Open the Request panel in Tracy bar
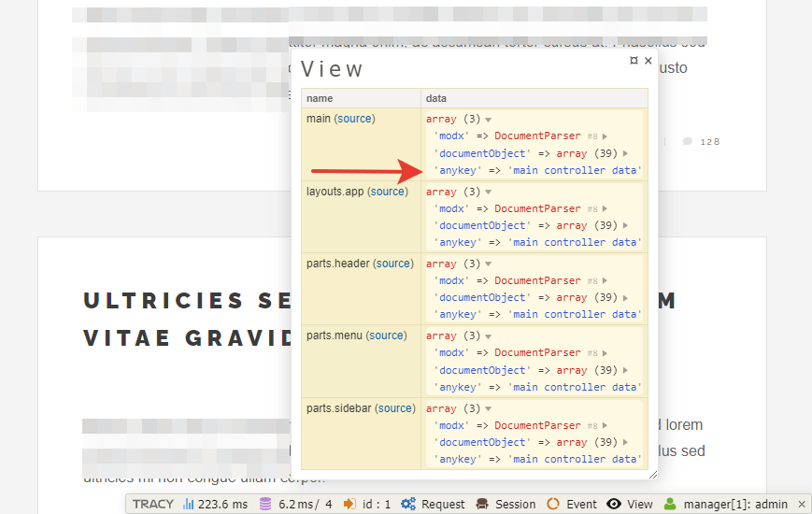Screen dimensions: 812x514 [433, 504]
